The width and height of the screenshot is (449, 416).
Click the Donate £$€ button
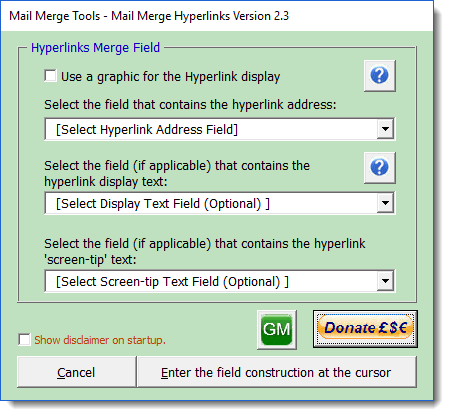365,329
